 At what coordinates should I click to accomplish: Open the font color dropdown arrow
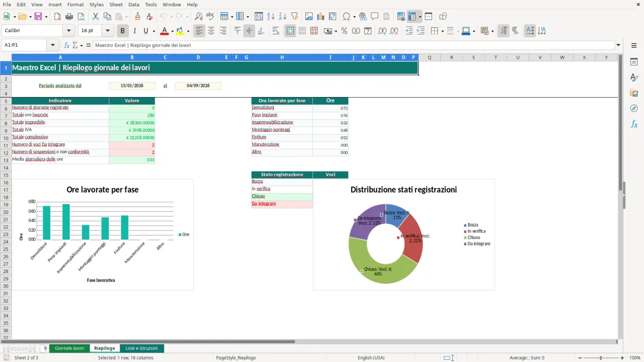pyautogui.click(x=172, y=31)
